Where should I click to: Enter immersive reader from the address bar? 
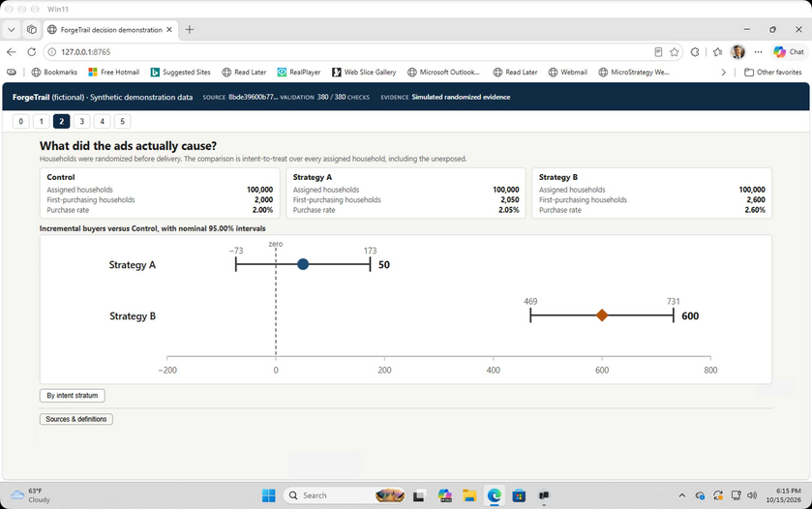[658, 52]
